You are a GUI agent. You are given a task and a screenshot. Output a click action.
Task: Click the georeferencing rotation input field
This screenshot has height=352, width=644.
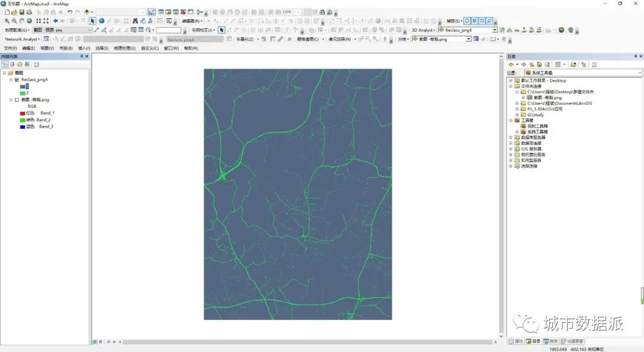tap(168, 30)
